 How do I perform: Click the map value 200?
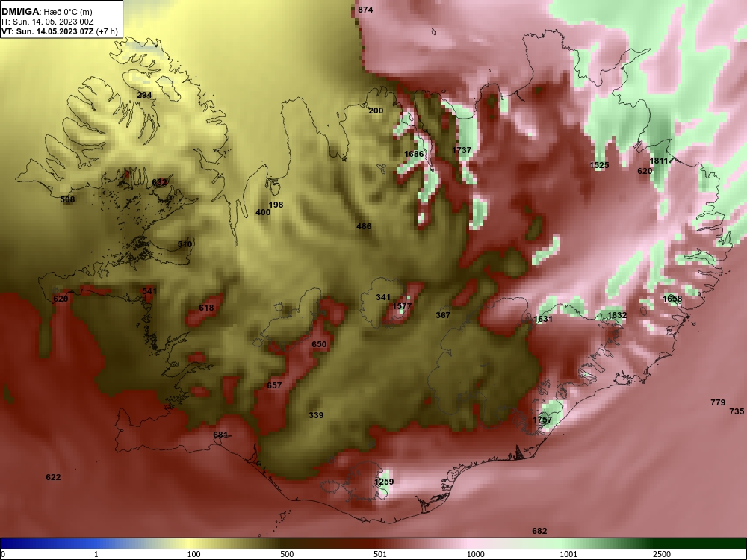point(376,111)
